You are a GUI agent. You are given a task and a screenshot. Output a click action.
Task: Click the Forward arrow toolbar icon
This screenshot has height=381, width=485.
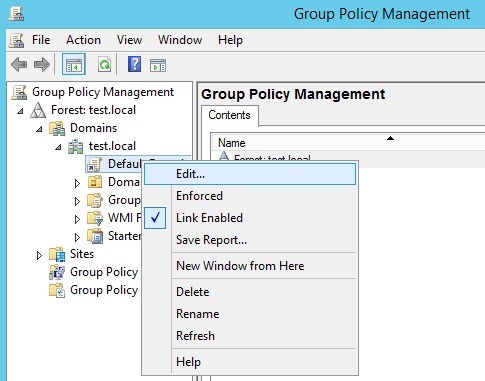tap(42, 64)
